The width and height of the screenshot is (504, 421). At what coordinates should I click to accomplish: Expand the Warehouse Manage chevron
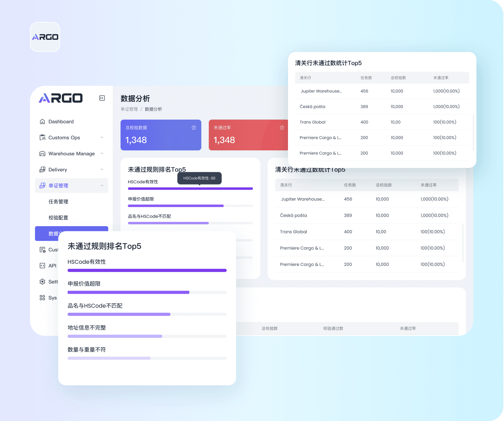coord(102,153)
